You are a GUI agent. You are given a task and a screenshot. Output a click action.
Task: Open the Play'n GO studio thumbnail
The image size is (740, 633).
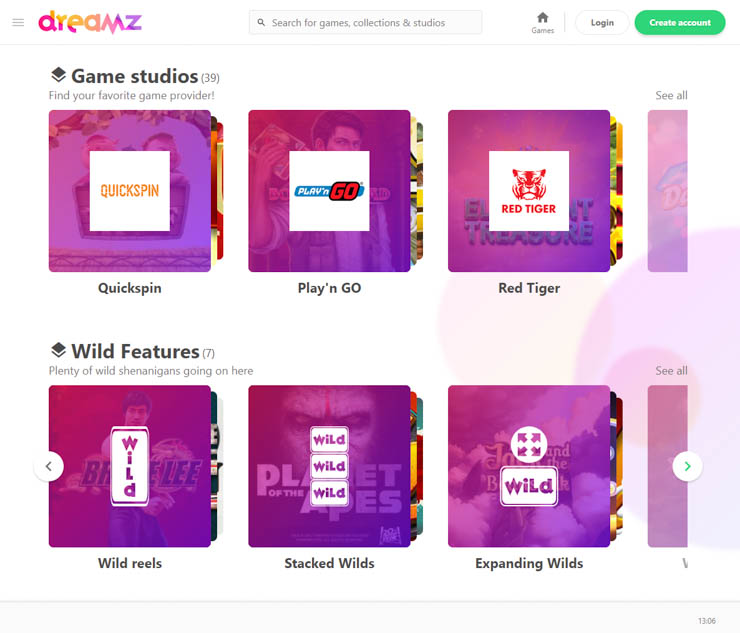(x=329, y=191)
